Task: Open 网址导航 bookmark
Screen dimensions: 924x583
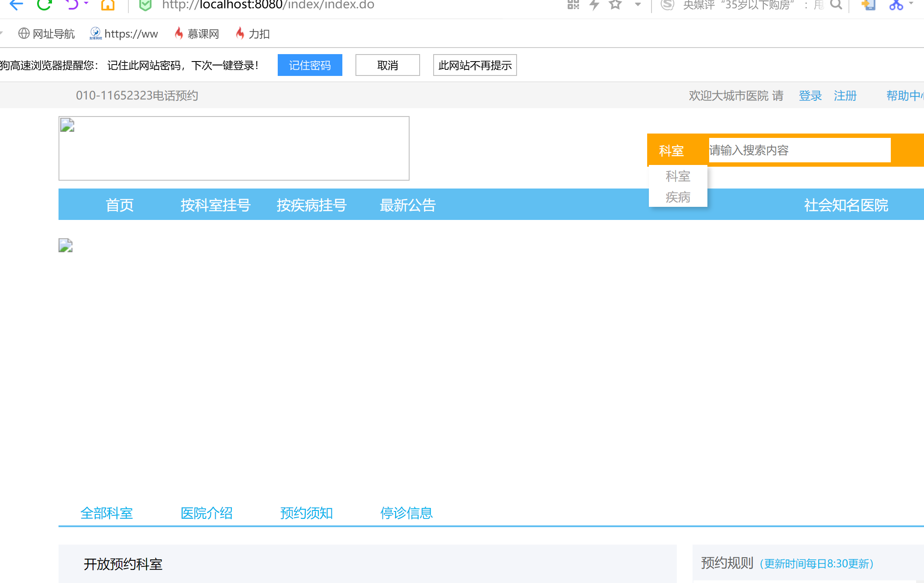Action: point(47,34)
